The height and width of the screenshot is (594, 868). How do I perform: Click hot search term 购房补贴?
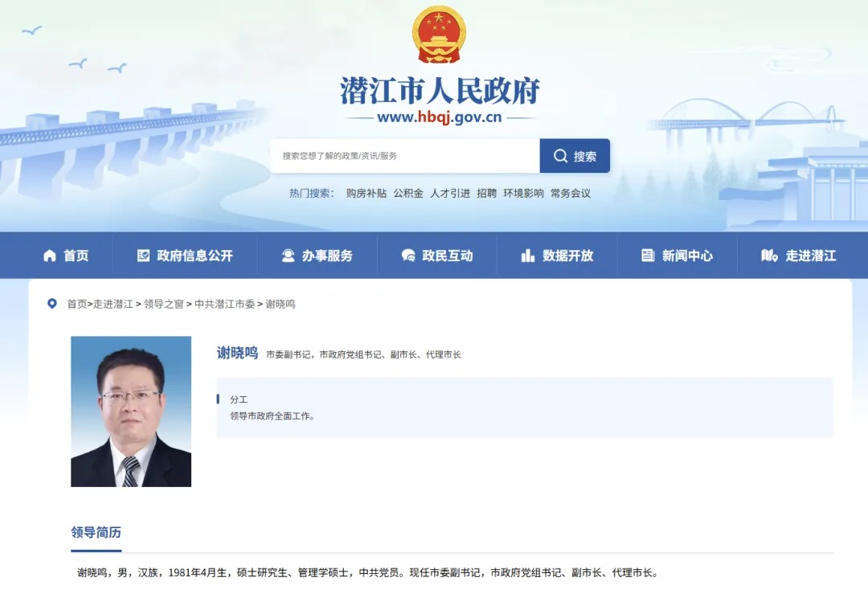366,193
